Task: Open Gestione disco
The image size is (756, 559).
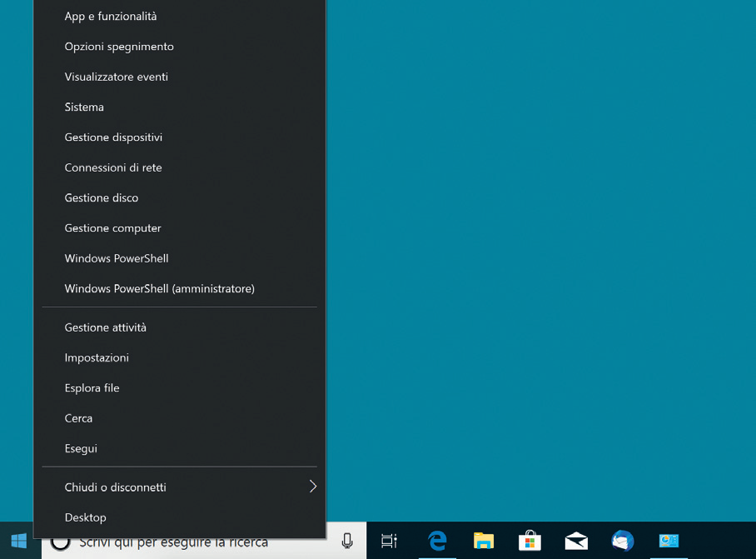Action: (179, 197)
